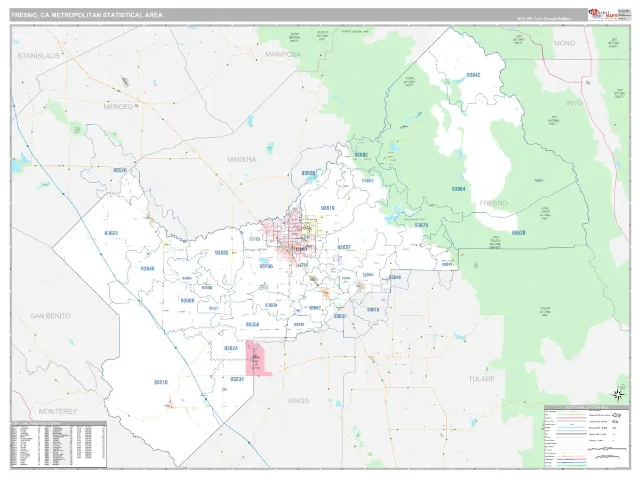The width and height of the screenshot is (640, 480).
Task: Select ZIP code 93657 on the map
Action: tap(344, 247)
